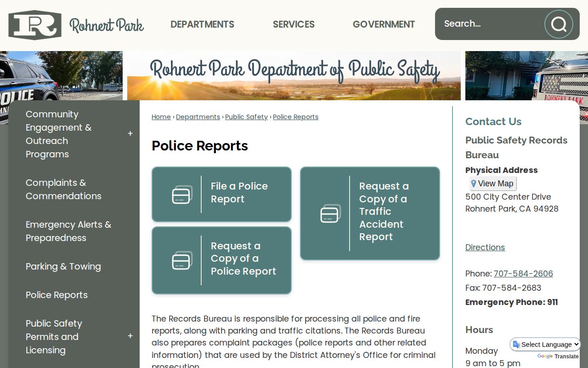The image size is (588, 368).
Task: Click the Rohnert Park Department of Public Safety banner
Action: pos(294,75)
